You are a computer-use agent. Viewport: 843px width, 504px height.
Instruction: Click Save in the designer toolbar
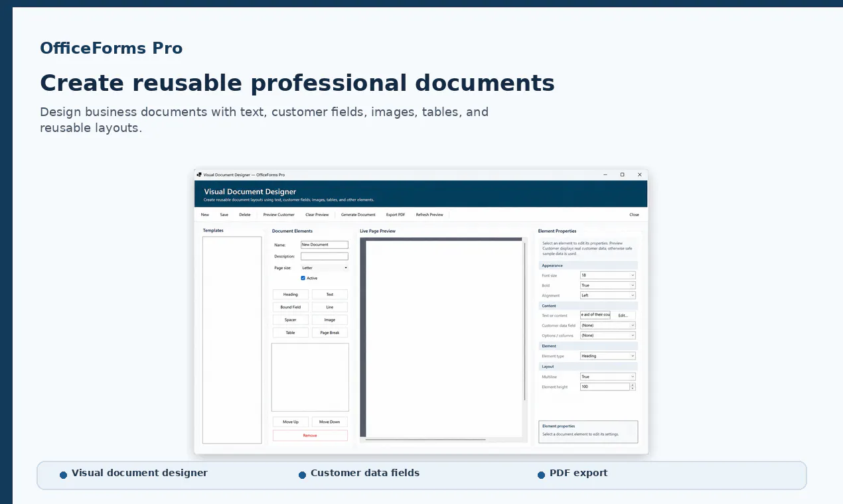(224, 215)
